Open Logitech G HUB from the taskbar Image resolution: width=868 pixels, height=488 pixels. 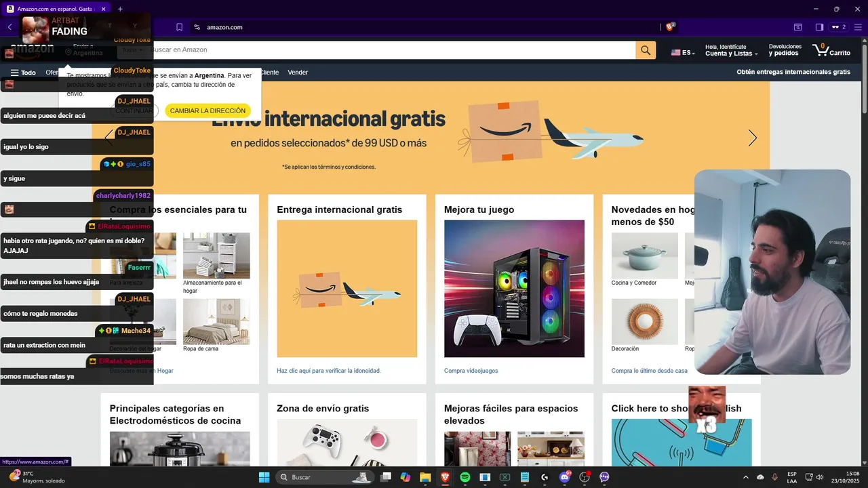545,477
